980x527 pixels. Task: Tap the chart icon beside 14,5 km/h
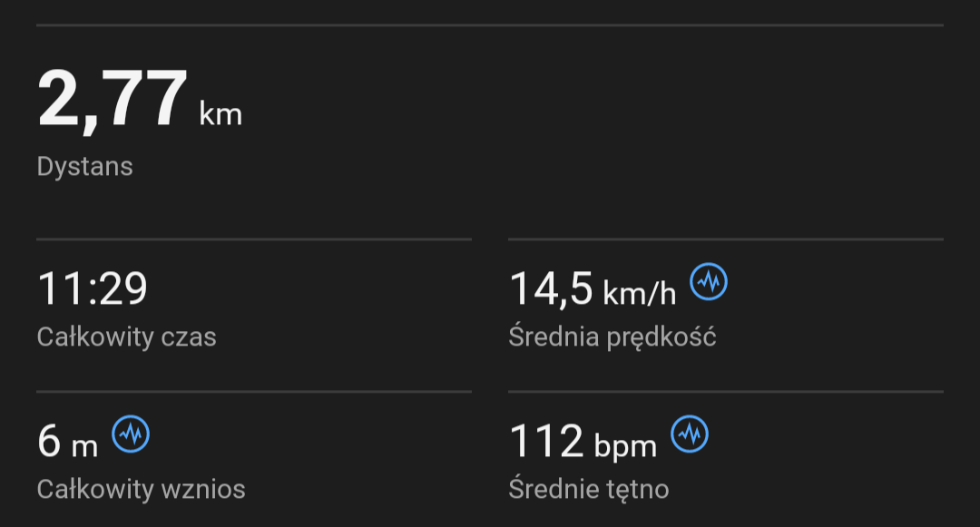[709, 283]
